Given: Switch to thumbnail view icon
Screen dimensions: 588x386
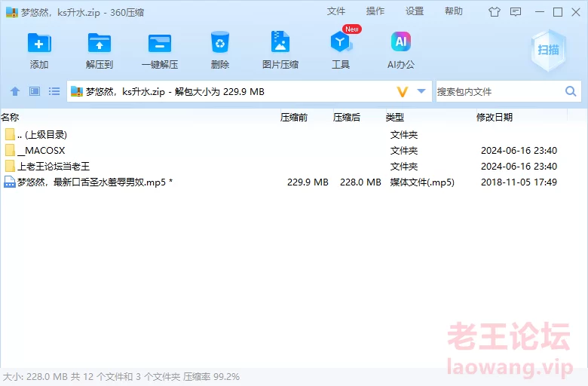Looking at the screenshot, I should click(35, 91).
